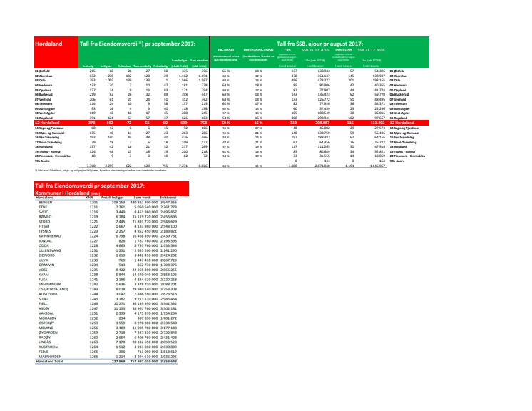Click the 'Enebolig' column header

(x=88, y=66)
